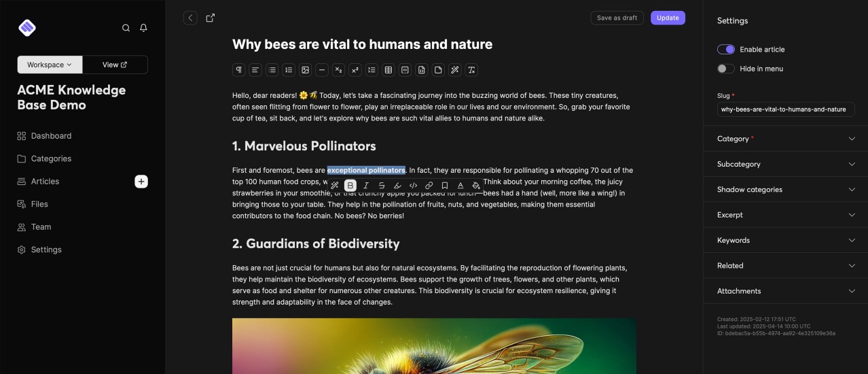Click the clear formatting toolbar icon
This screenshot has height=374, width=868.
point(471,70)
